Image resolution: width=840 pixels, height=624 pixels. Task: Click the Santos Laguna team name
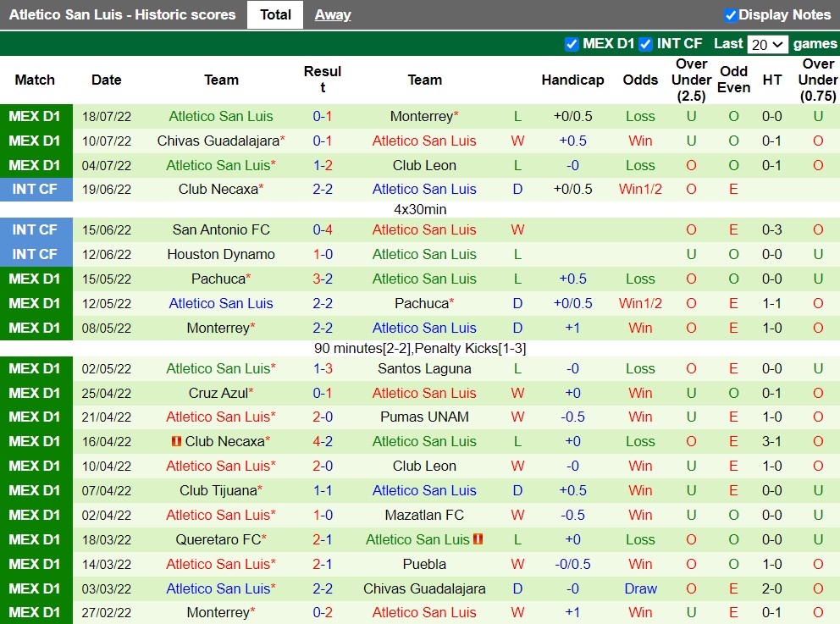[x=424, y=368]
